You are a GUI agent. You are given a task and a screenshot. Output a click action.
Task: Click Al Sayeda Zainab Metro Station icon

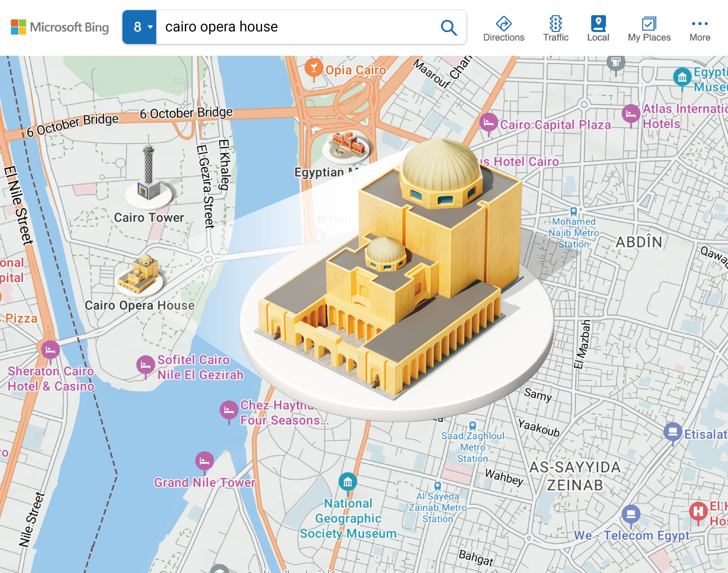[437, 486]
